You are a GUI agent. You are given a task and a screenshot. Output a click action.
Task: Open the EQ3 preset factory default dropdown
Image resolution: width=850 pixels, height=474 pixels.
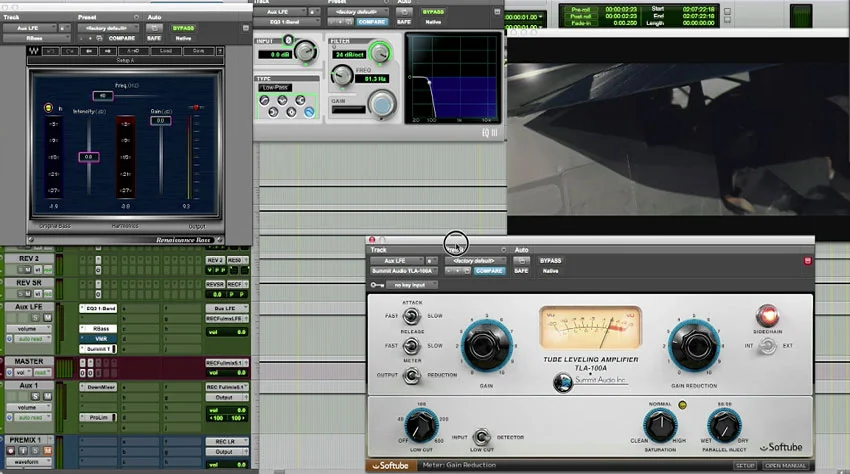point(358,12)
